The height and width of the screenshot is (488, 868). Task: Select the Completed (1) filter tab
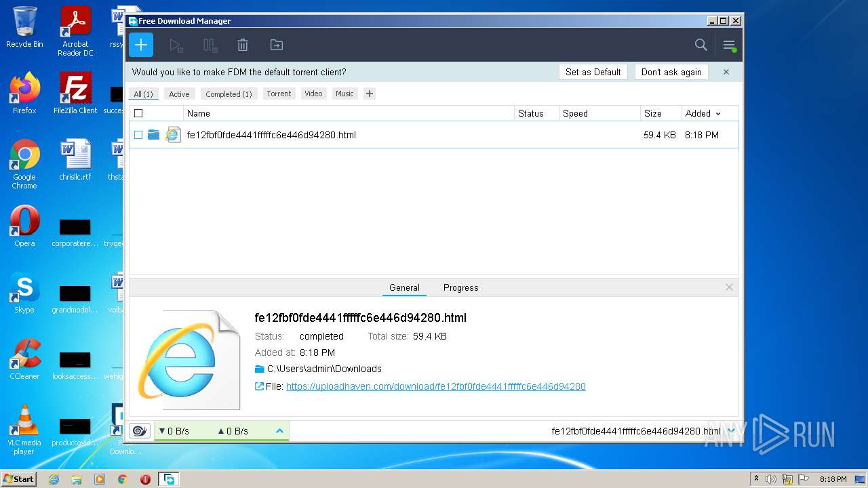pyautogui.click(x=229, y=94)
